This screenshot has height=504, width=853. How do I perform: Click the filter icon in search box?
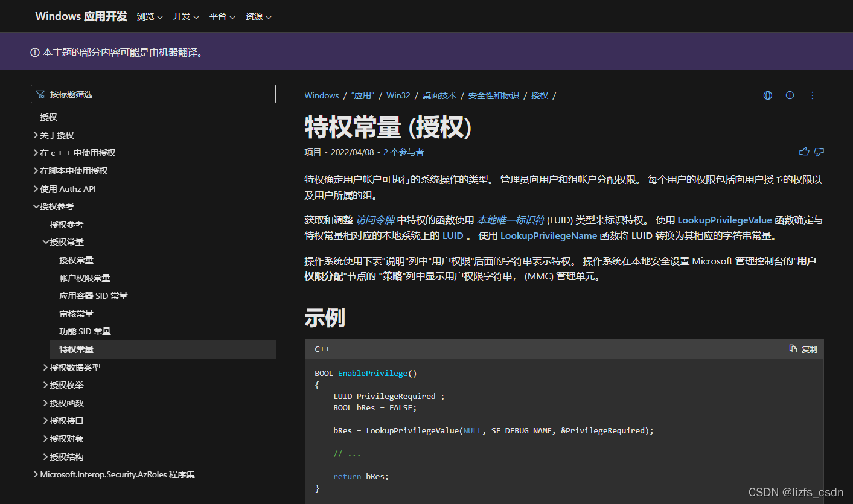coord(40,94)
